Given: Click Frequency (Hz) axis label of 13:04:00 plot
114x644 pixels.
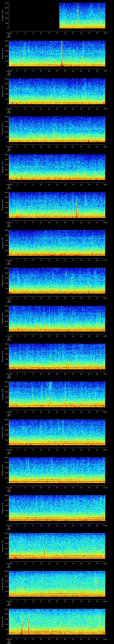Looking at the screenshot, I should point(3,16).
